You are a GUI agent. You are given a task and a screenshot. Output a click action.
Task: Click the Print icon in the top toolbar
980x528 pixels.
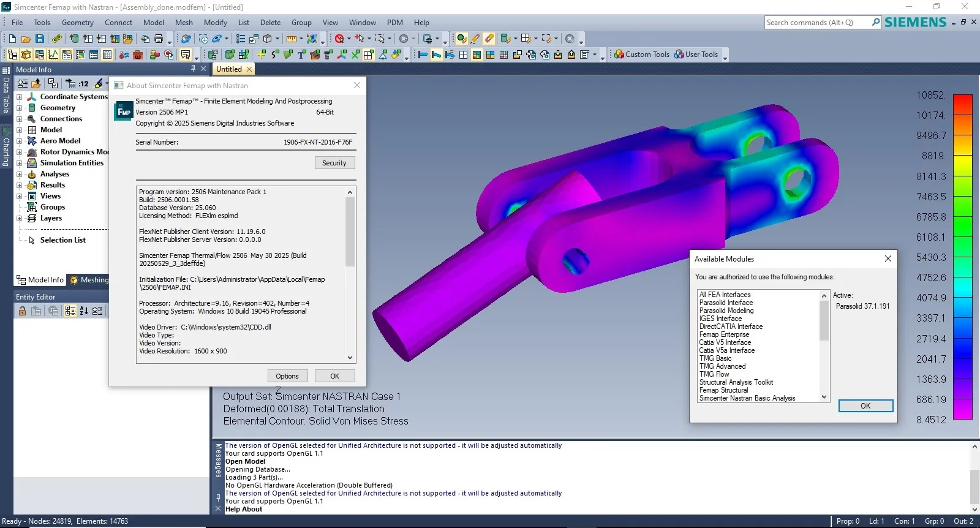pyautogui.click(x=159, y=39)
